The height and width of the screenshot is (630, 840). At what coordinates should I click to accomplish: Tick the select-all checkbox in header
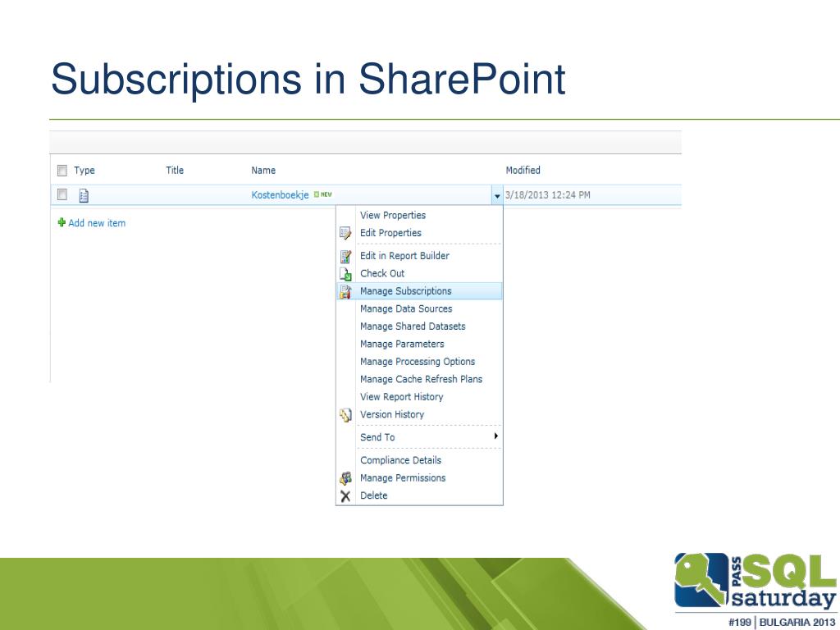[62, 171]
